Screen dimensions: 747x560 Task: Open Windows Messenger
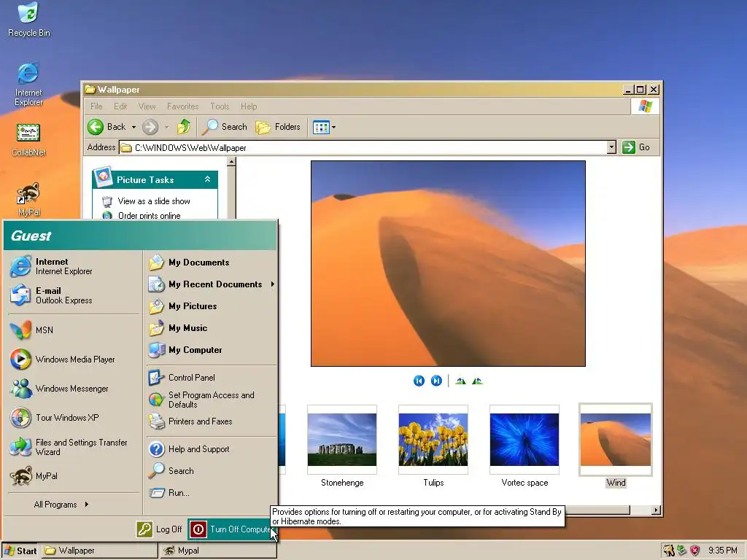74,389
